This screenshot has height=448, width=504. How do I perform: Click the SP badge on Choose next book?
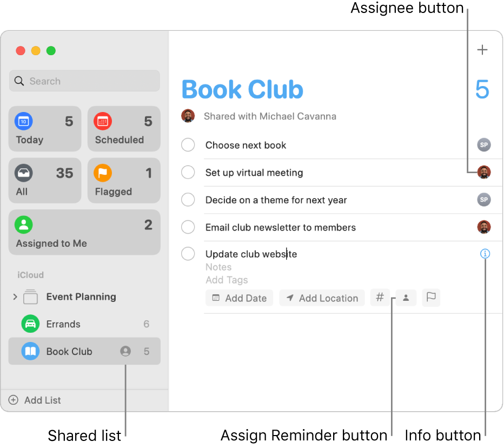(x=484, y=144)
